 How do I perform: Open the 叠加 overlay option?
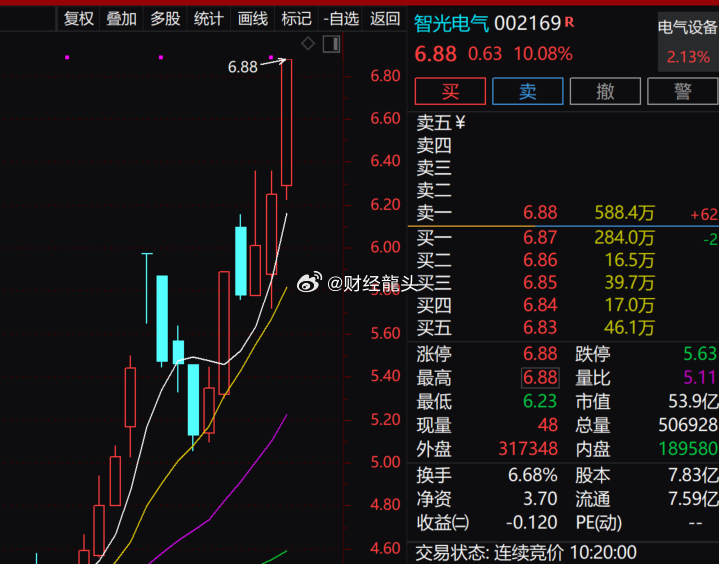pyautogui.click(x=122, y=19)
